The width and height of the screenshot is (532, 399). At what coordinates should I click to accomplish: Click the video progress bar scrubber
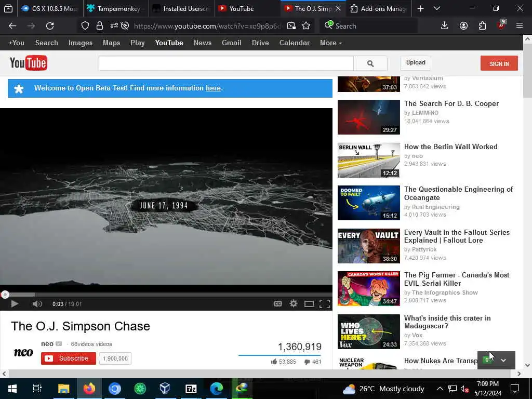point(5,295)
